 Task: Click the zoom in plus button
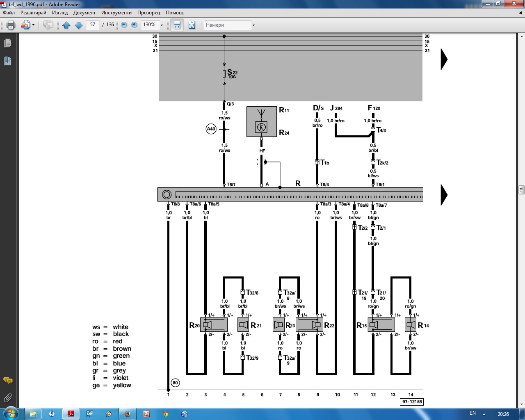[134, 25]
